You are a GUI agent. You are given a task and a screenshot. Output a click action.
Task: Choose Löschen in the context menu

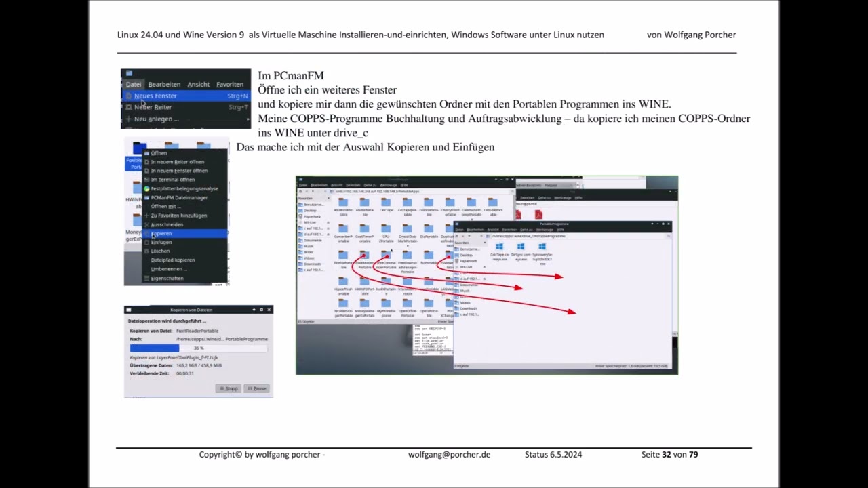point(184,251)
